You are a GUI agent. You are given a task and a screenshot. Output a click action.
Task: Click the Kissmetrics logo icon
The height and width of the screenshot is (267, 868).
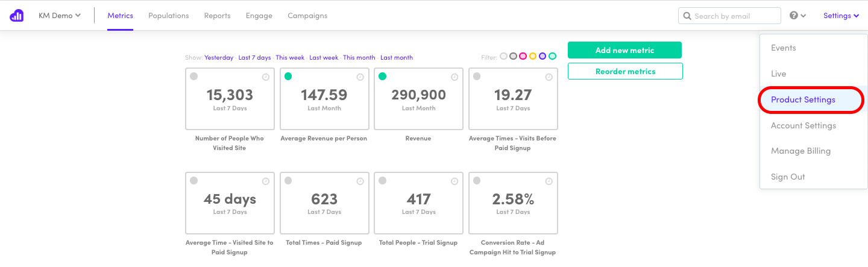pyautogui.click(x=16, y=16)
